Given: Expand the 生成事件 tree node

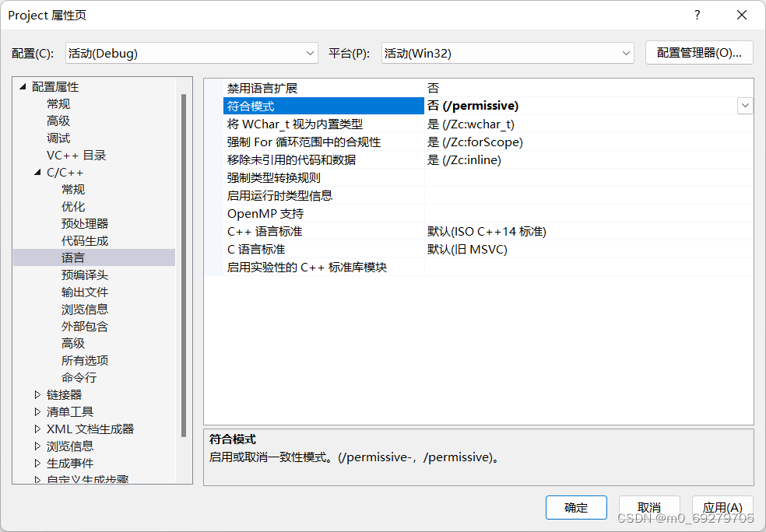Looking at the screenshot, I should [37, 463].
